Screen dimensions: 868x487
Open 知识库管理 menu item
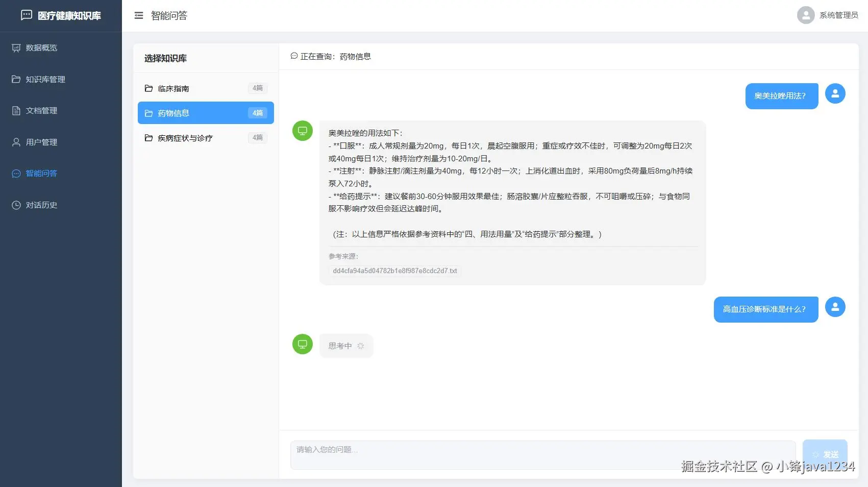(x=61, y=79)
